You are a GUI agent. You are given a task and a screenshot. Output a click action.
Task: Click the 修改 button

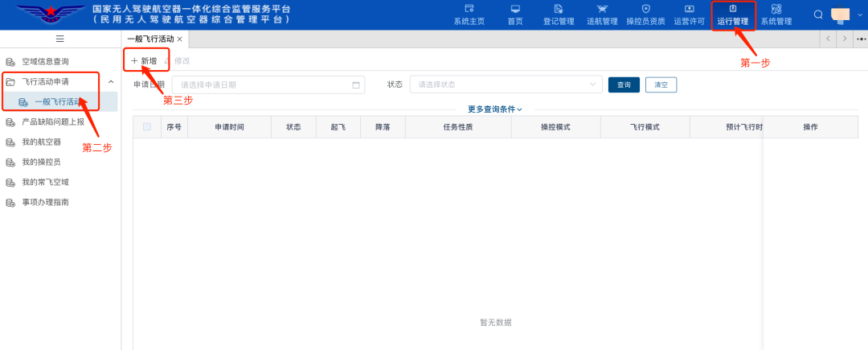coord(177,61)
